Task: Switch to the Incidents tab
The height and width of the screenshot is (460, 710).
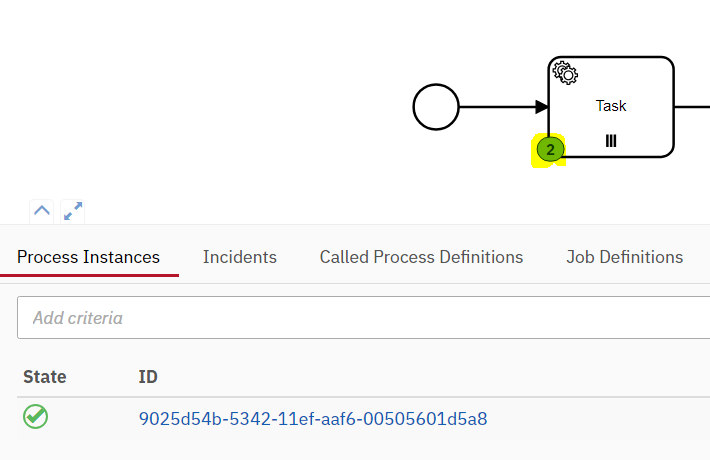Action: click(240, 257)
